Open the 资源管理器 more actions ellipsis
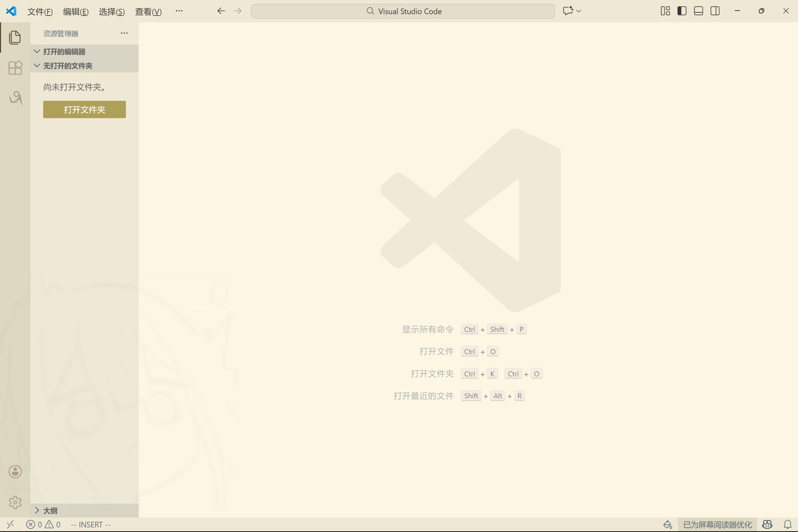 click(x=124, y=33)
